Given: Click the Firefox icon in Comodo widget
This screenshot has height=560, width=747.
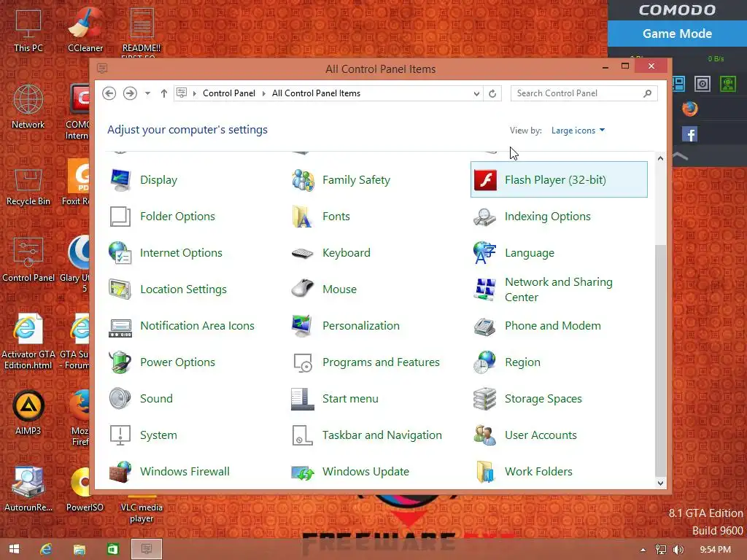Looking at the screenshot, I should click(x=690, y=109).
